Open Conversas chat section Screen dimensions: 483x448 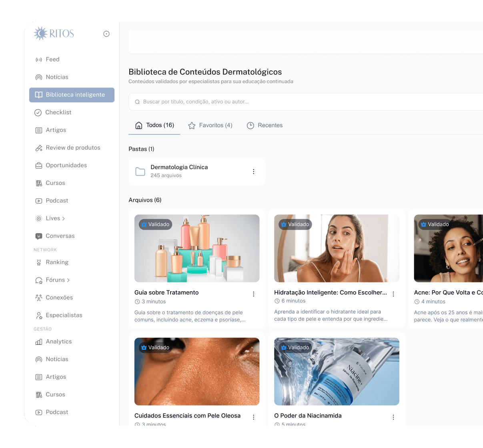(60, 236)
